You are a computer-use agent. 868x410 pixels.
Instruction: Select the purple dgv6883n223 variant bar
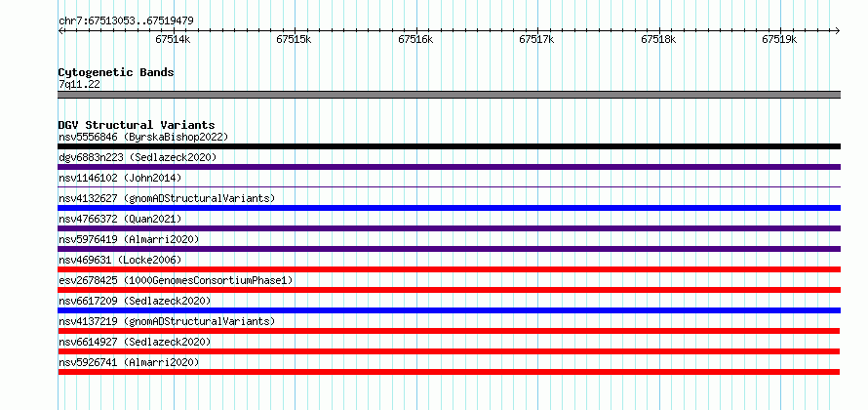(x=450, y=167)
